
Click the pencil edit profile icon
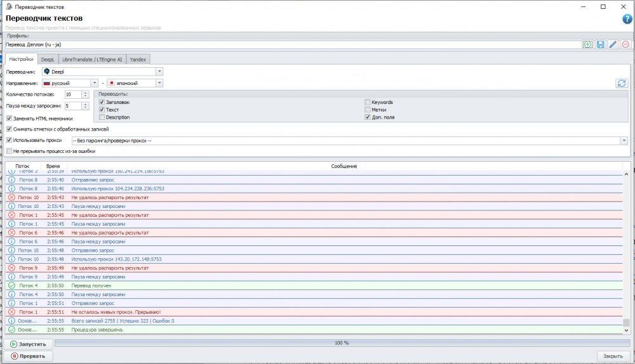(x=613, y=44)
